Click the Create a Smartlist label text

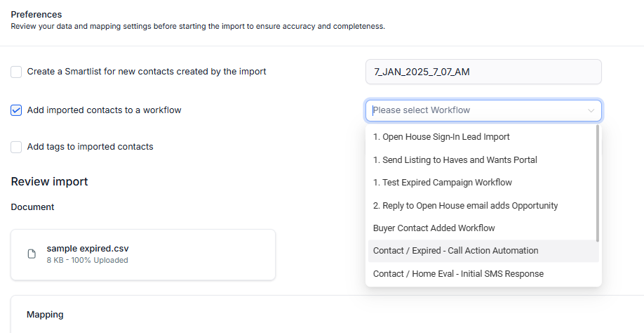pos(147,72)
